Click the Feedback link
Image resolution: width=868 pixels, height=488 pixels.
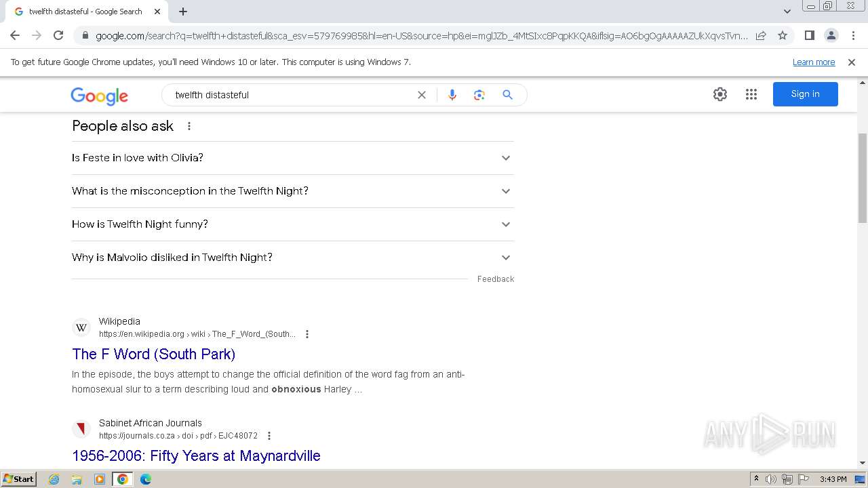tap(496, 279)
